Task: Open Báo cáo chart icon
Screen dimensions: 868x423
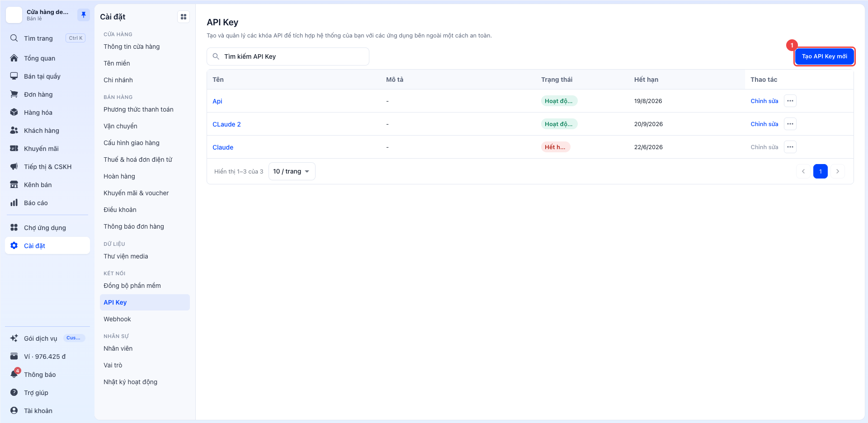Action: click(14, 202)
